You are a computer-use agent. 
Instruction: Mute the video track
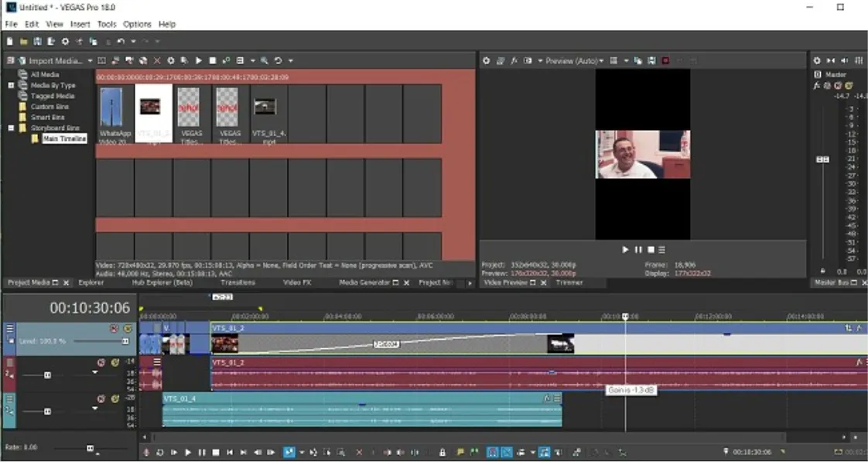coord(114,328)
